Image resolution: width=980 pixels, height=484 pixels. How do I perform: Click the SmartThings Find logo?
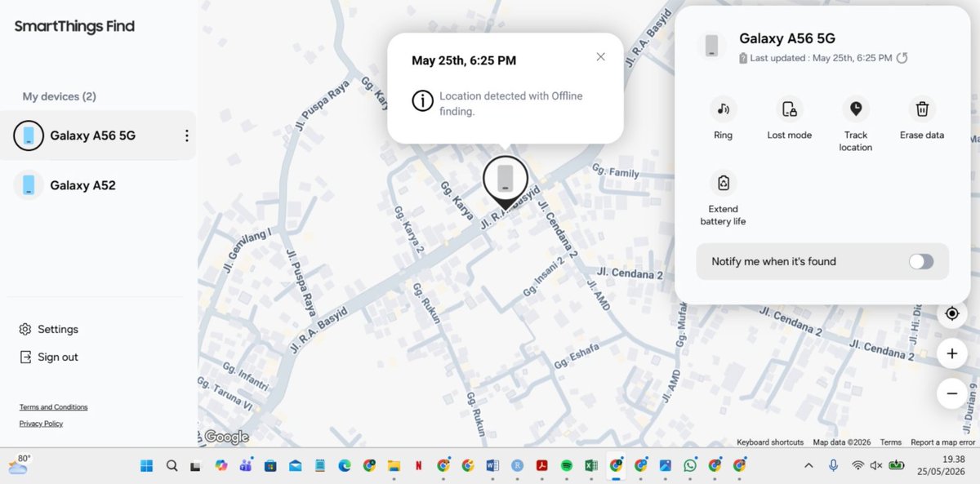click(74, 26)
